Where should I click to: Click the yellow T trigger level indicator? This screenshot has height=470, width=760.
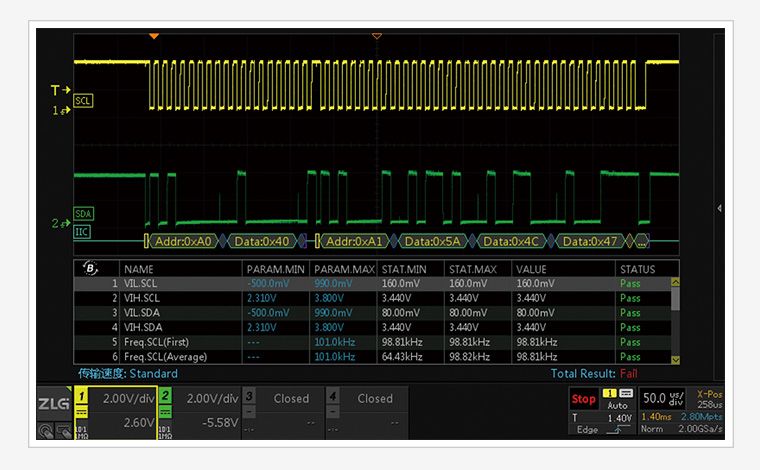point(58,90)
